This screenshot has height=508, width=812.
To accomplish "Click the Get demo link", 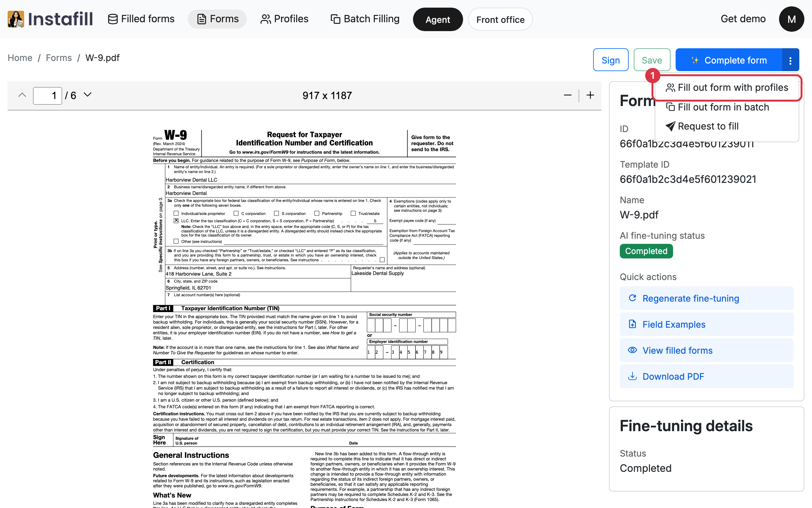I will point(743,19).
